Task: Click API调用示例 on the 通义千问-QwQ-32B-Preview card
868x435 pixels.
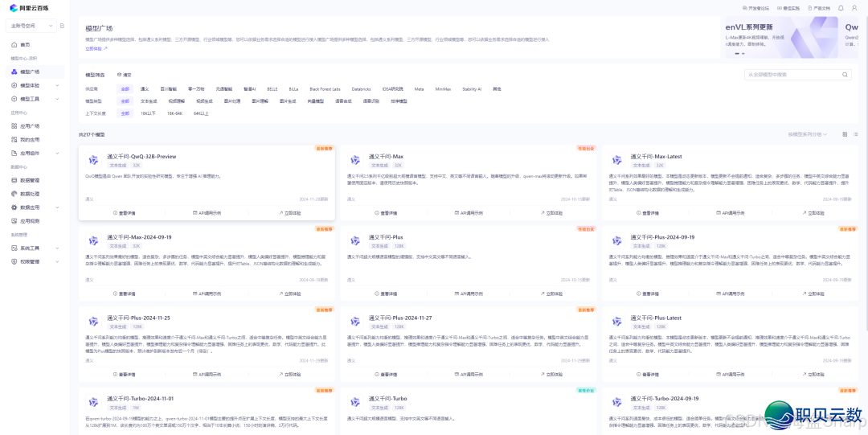Action: coord(207,213)
